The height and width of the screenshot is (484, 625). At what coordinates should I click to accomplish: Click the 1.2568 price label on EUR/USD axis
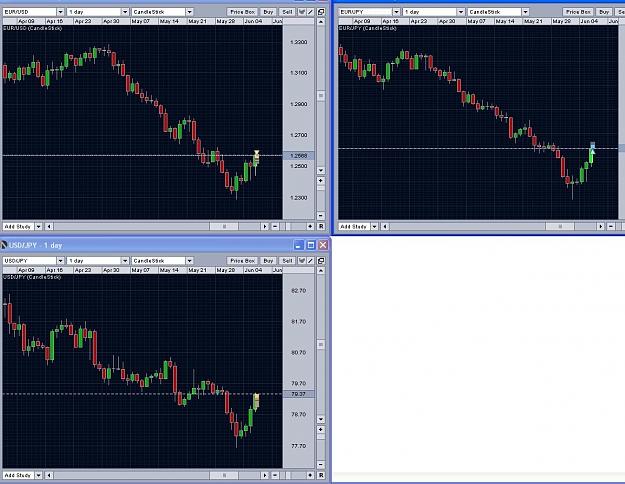299,155
